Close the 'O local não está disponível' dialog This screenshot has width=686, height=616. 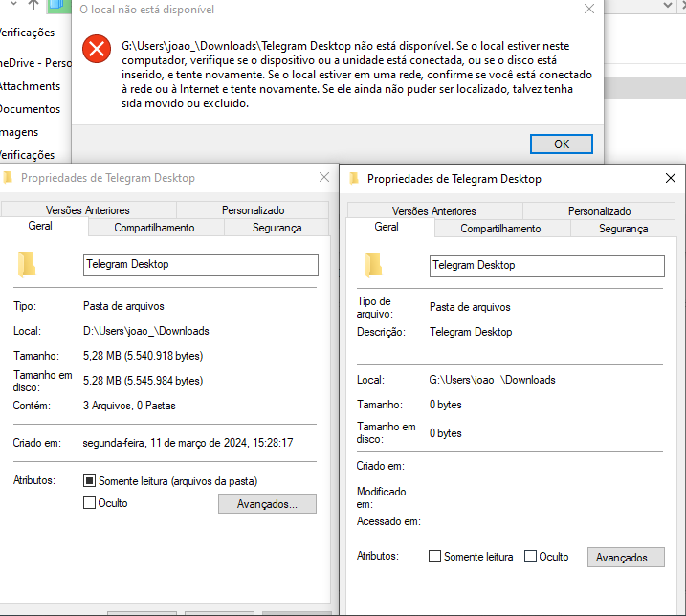[588, 9]
